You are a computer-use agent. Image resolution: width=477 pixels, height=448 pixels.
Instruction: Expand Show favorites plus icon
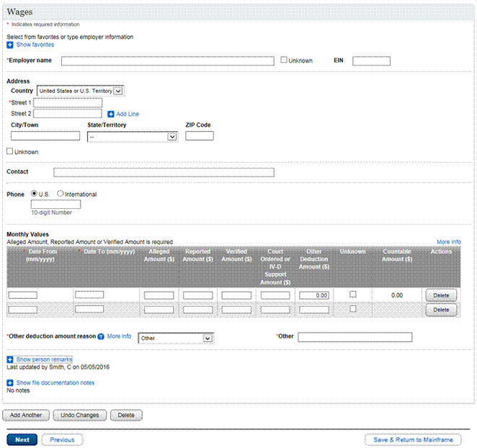[x=10, y=45]
